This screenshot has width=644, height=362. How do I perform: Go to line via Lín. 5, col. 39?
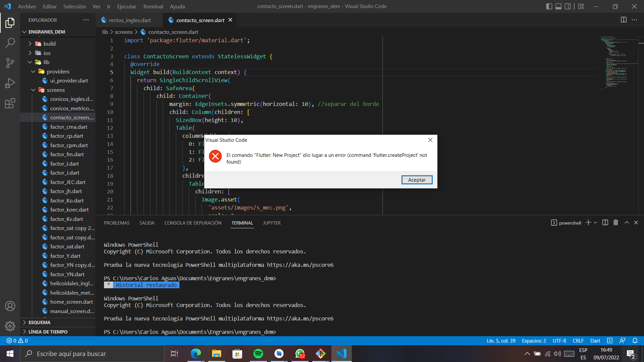501,341
